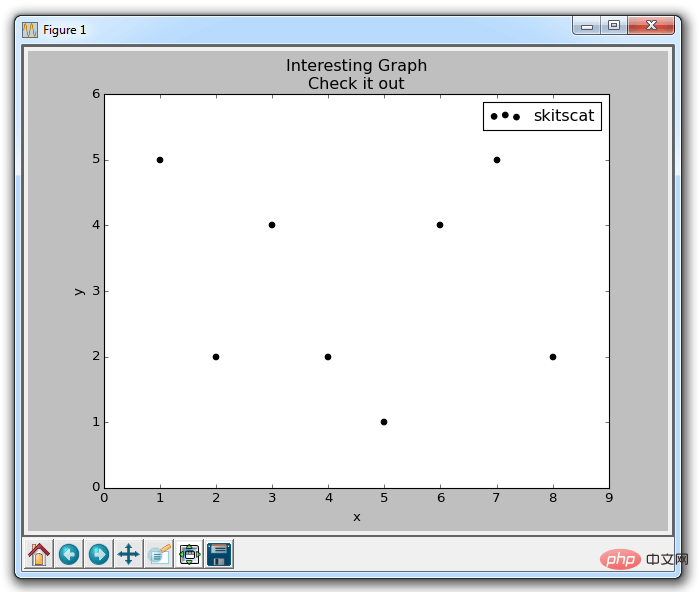Click the x-axis tick label 9
The image size is (699, 592).
pos(609,498)
